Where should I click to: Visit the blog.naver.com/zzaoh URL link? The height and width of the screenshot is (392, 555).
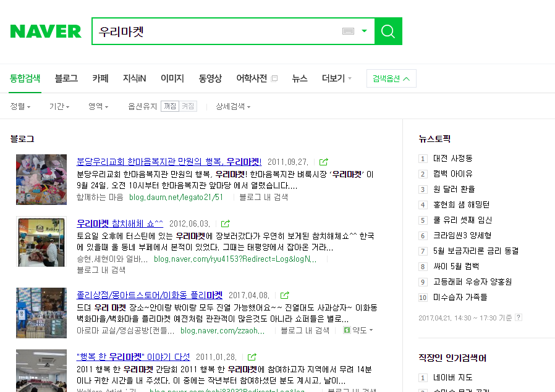222,330
